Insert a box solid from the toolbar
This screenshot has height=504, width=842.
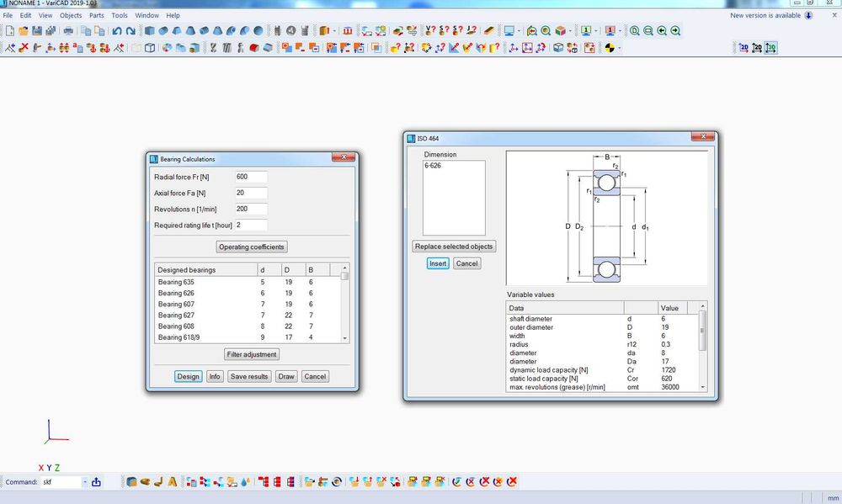tap(150, 31)
